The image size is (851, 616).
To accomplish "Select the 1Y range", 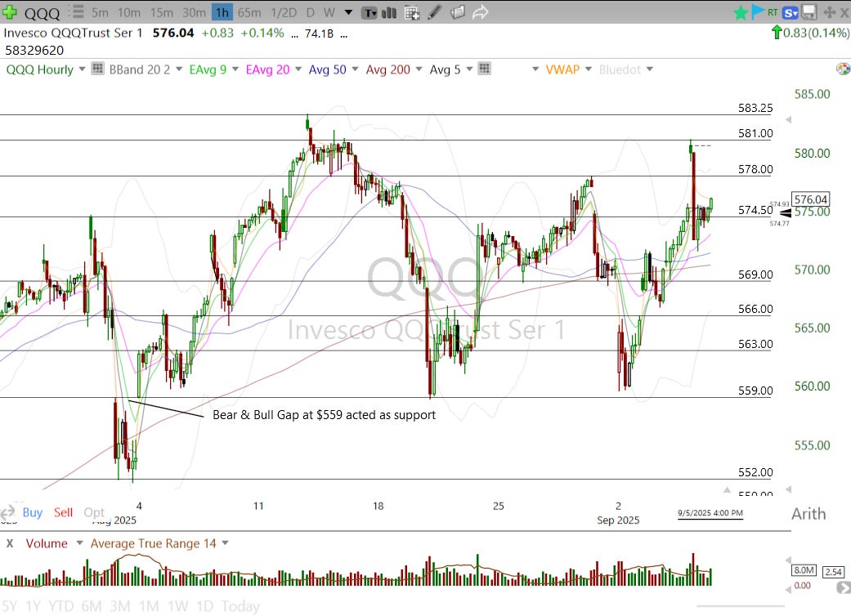I will [x=33, y=605].
